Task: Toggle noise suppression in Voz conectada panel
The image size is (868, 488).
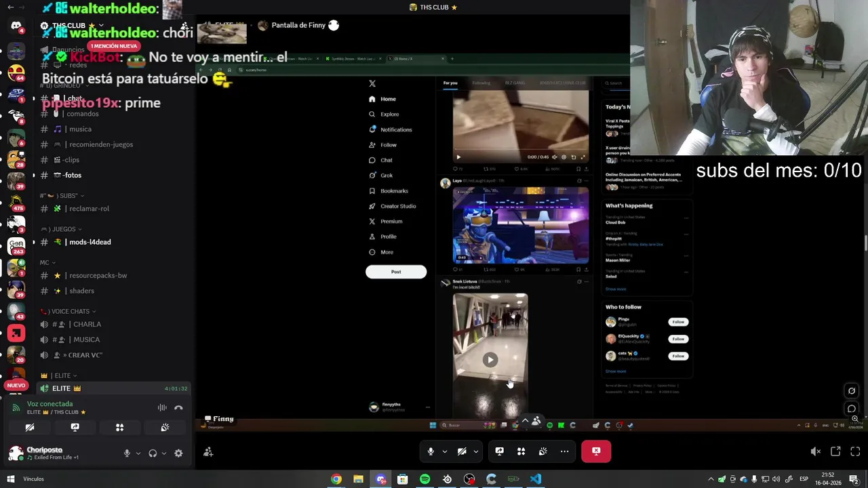Action: (162, 408)
